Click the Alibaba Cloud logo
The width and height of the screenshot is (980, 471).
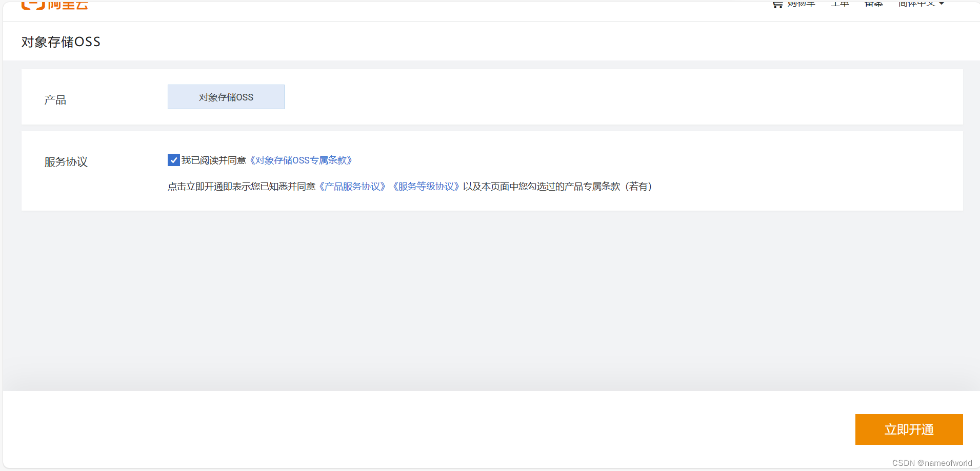(x=55, y=5)
